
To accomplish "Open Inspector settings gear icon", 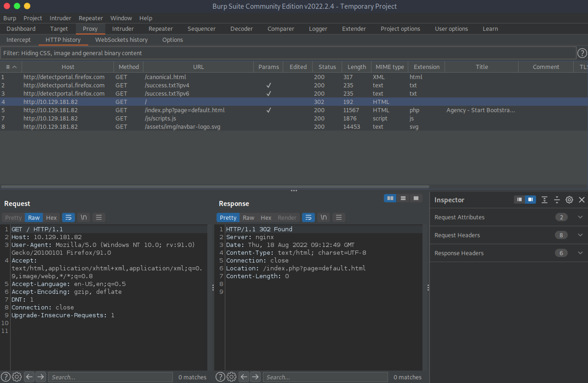I will (569, 200).
